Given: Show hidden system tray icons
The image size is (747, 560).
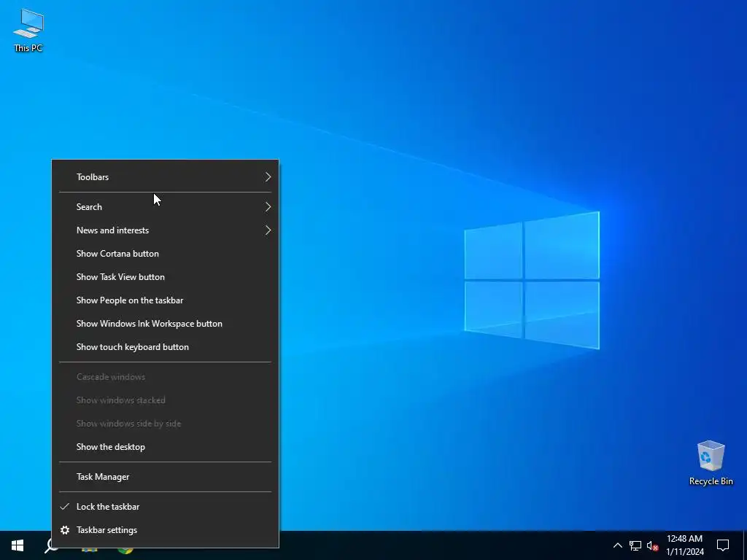Looking at the screenshot, I should pos(617,545).
